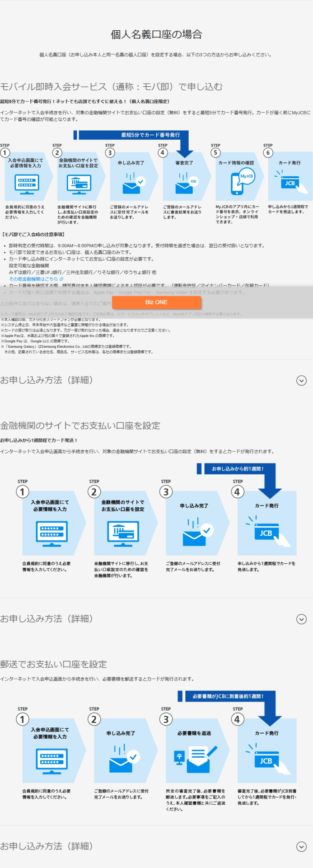Click the MyJCBのアプリ内にカード番号を表示 caption
The width and height of the screenshot is (313, 868).
tap(237, 214)
